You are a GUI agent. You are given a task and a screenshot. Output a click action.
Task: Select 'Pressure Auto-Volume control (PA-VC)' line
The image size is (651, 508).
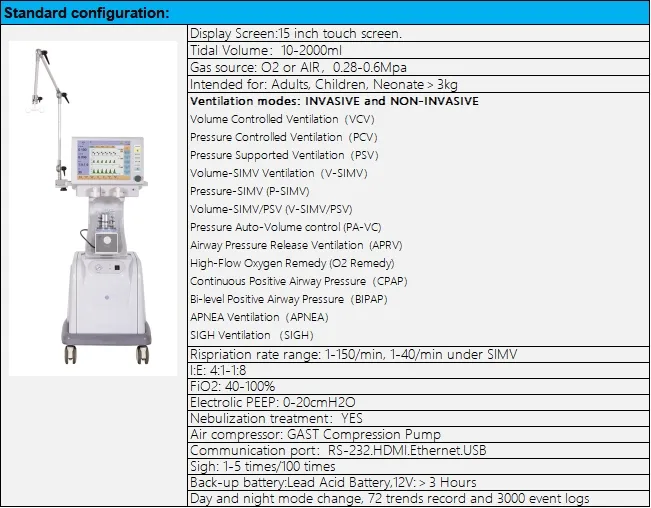click(x=286, y=227)
